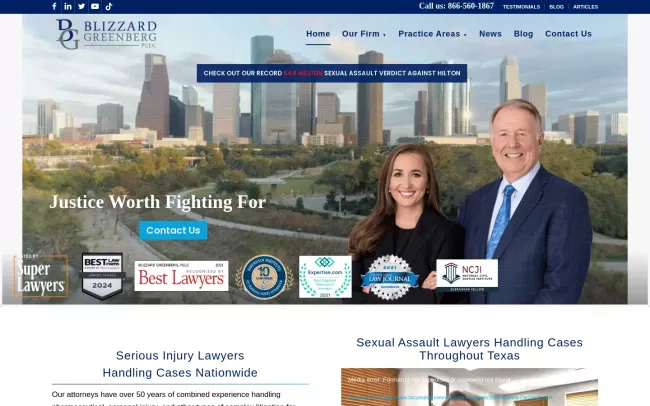
Task: Open Contact Us in main navigation
Action: tap(568, 34)
